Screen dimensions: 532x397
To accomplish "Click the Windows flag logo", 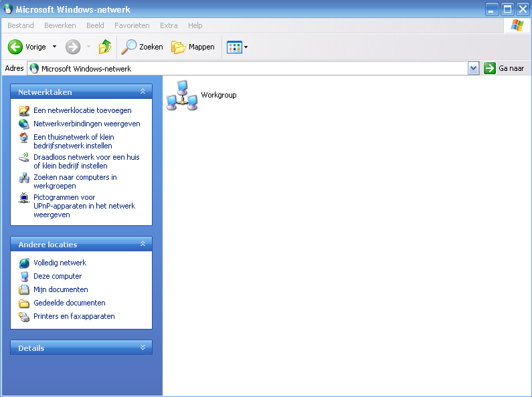I will (x=517, y=25).
